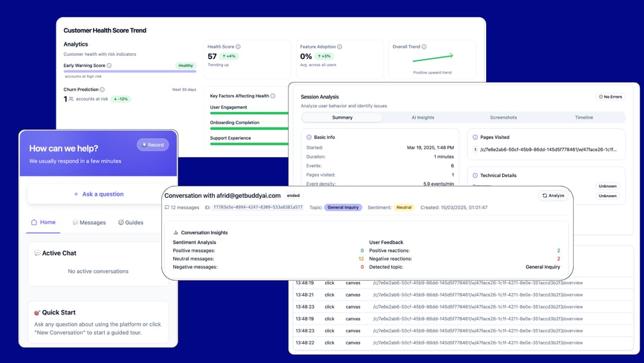
Task: Click the visited page URL /c/7e6e2ab6
Action: click(548, 149)
